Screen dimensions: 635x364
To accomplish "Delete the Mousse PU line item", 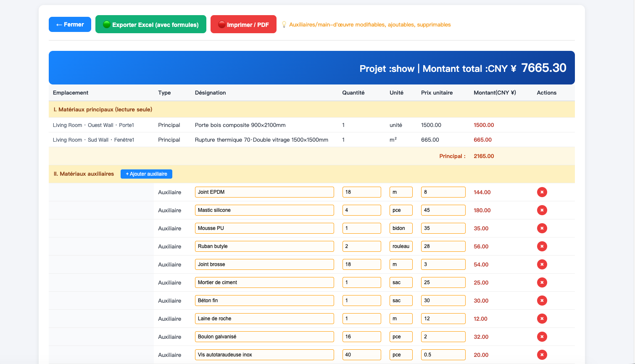I will pyautogui.click(x=542, y=228).
